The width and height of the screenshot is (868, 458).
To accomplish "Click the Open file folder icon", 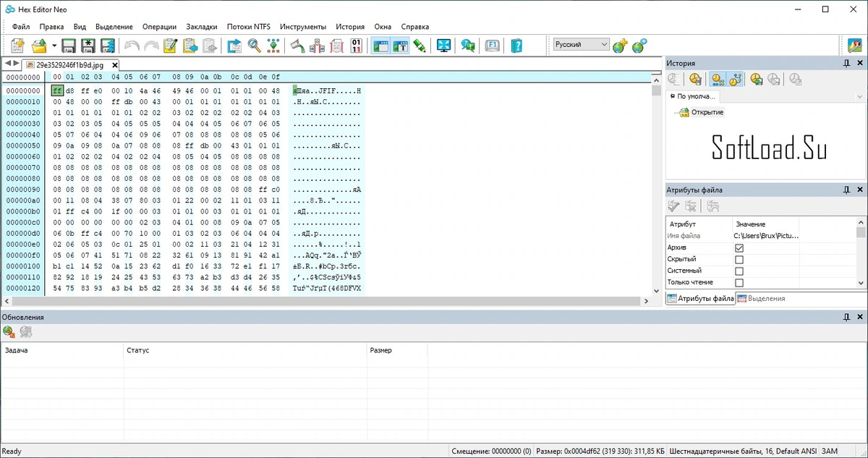I will coord(39,46).
